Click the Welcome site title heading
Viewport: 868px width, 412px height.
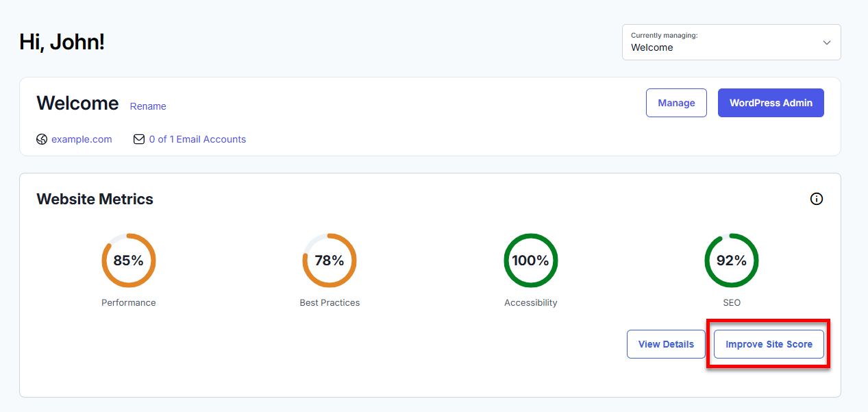(x=77, y=103)
